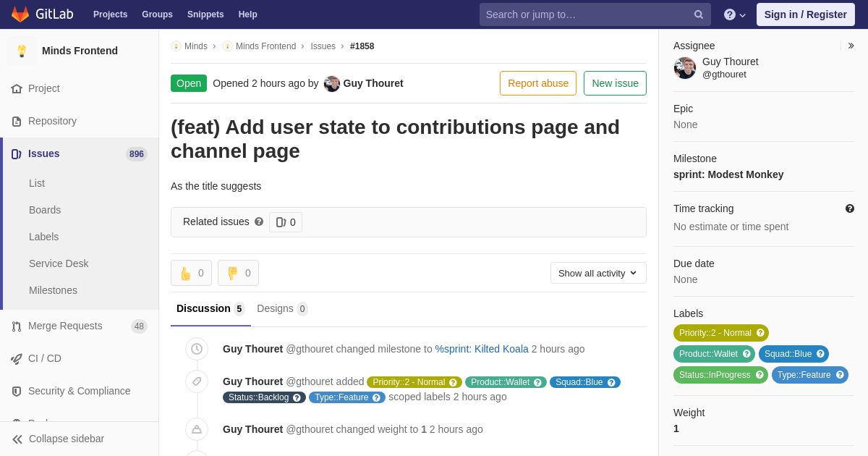Open Service Desk in sidebar
Viewport: 868px width, 456px height.
(x=59, y=263)
